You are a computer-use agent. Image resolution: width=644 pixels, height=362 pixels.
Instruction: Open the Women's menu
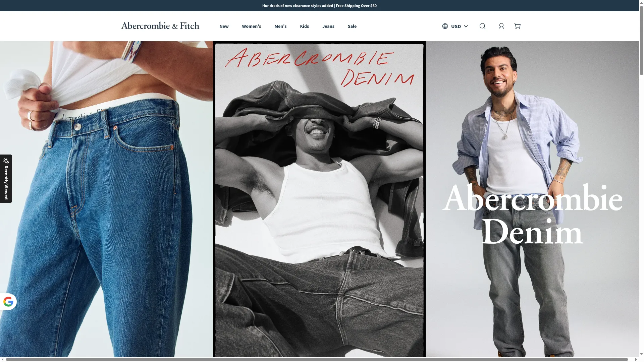click(252, 26)
